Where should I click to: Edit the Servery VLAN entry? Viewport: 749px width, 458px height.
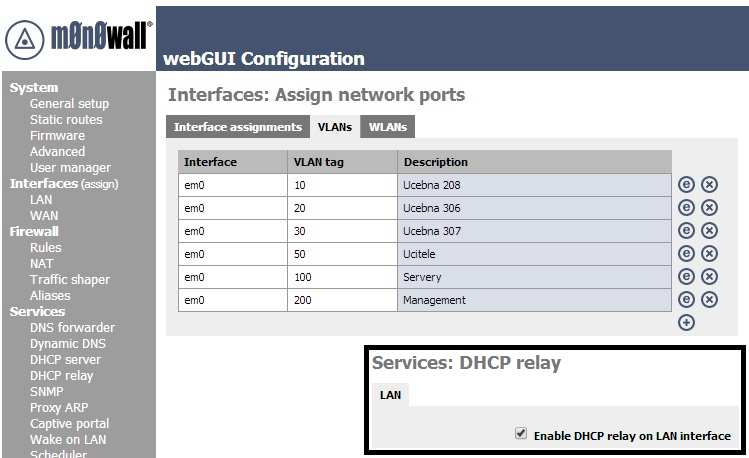click(x=686, y=276)
